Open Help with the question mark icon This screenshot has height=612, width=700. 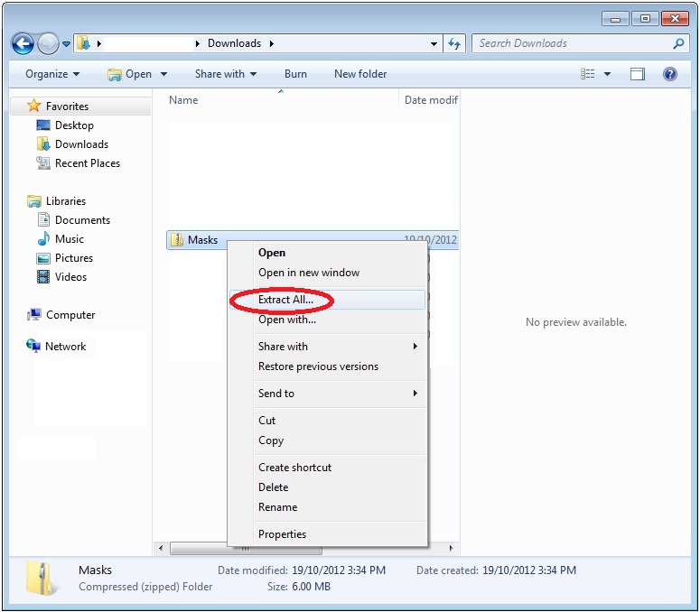pos(669,74)
